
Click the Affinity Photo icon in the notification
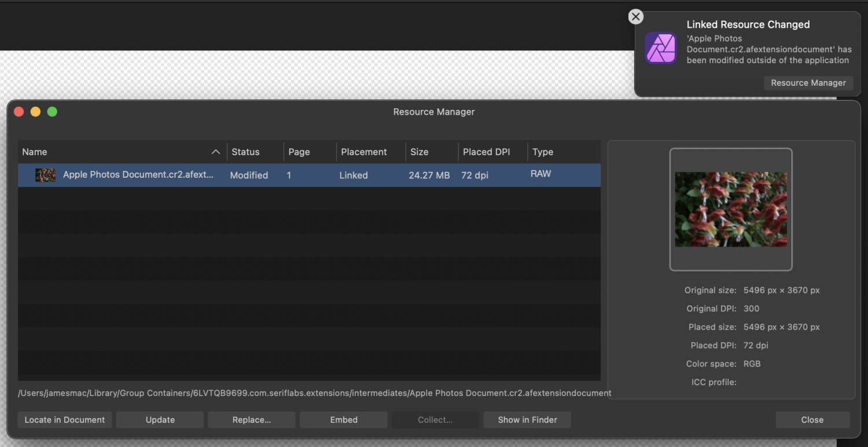tap(660, 47)
